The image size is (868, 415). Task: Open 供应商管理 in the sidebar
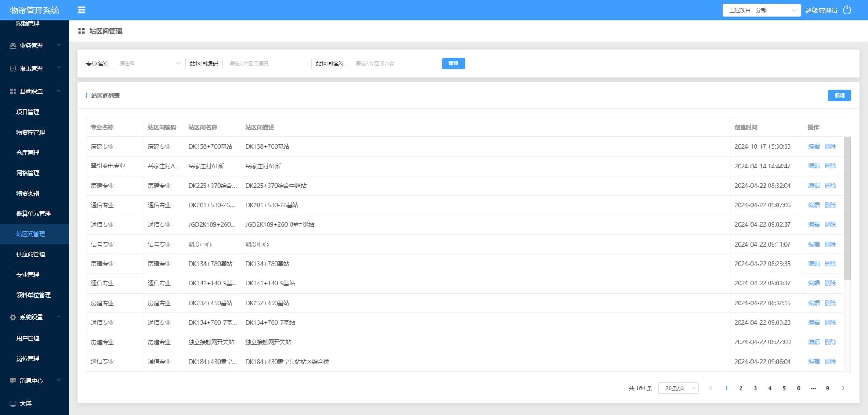pyautogui.click(x=31, y=254)
